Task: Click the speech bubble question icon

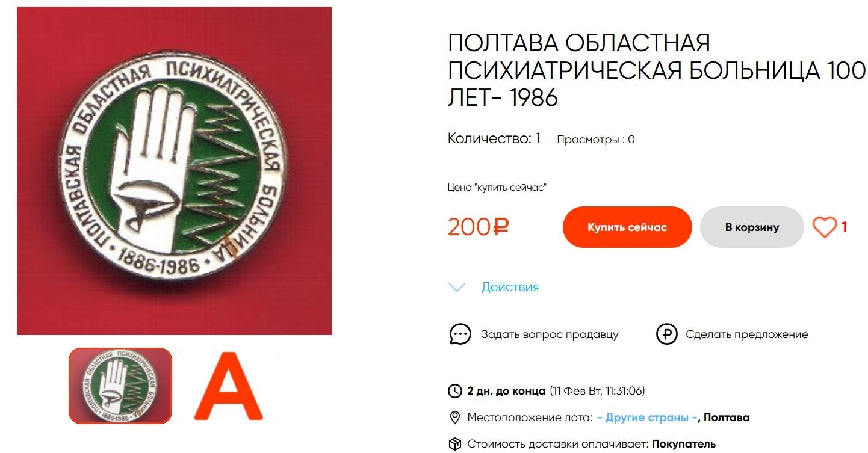Action: [x=460, y=334]
